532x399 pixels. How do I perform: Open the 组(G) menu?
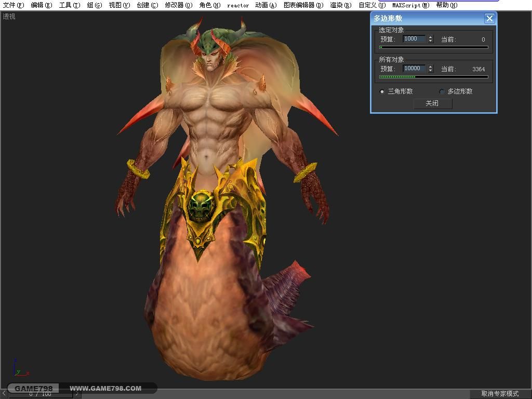point(95,5)
